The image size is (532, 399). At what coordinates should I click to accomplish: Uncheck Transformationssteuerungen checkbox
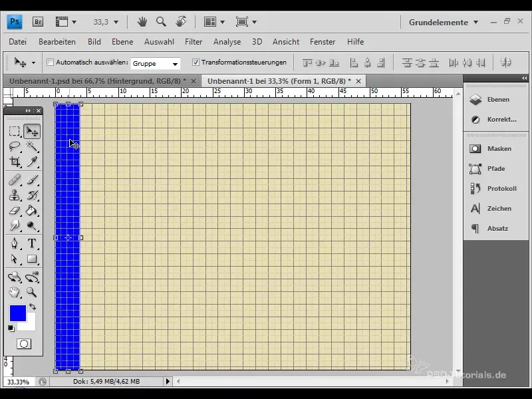pyautogui.click(x=196, y=63)
